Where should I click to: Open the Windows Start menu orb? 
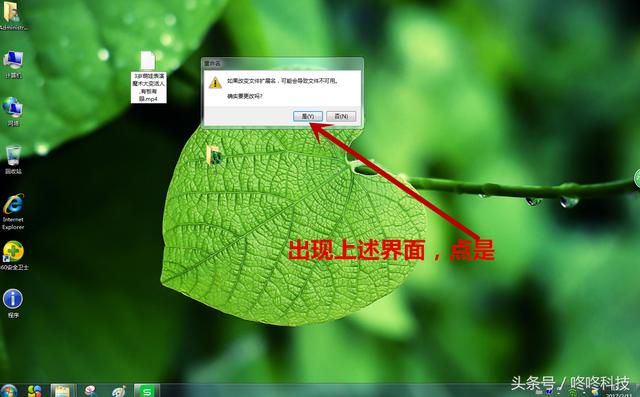(8, 391)
